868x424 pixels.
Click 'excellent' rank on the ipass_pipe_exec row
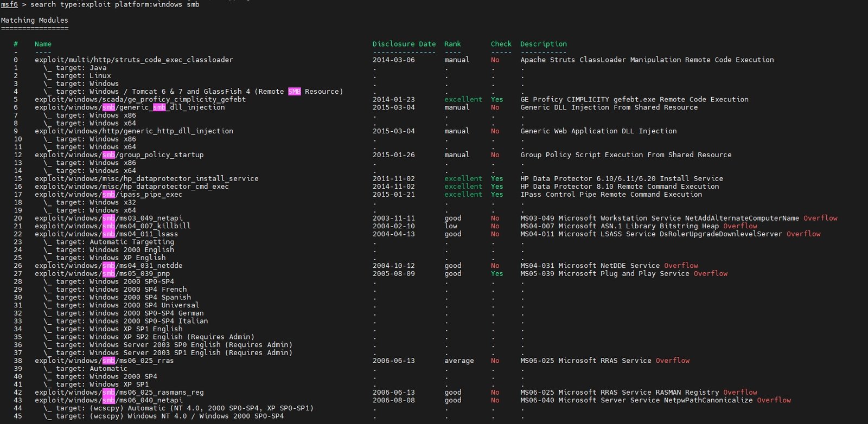463,195
